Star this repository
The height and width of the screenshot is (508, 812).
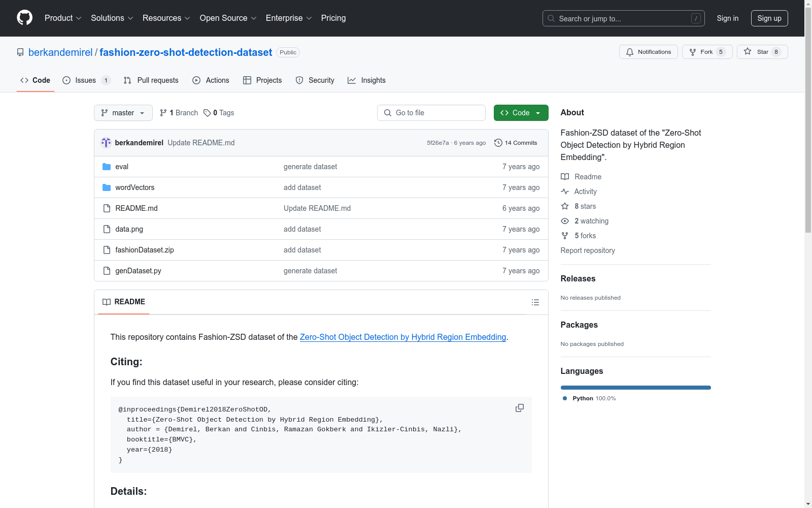pos(762,52)
